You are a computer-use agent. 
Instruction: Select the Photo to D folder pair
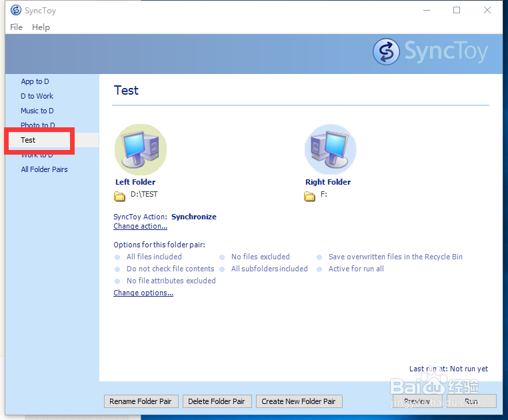tap(38, 125)
